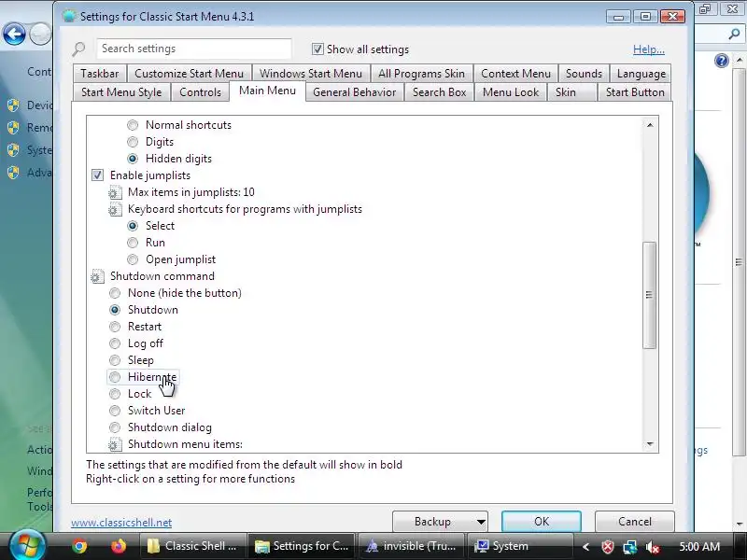The width and height of the screenshot is (747, 560).
Task: Click the settings icon beside Shutdown command
Action: (97, 276)
